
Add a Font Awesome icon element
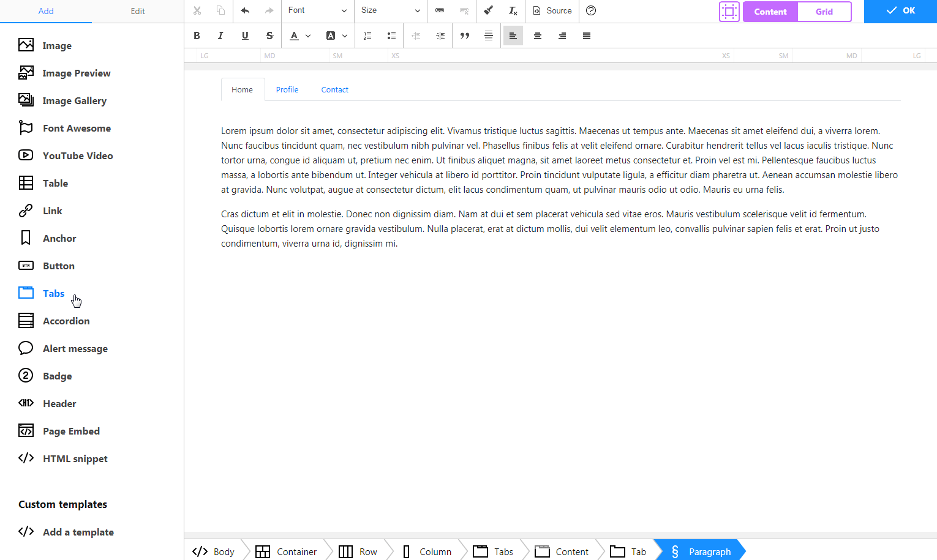click(65, 128)
